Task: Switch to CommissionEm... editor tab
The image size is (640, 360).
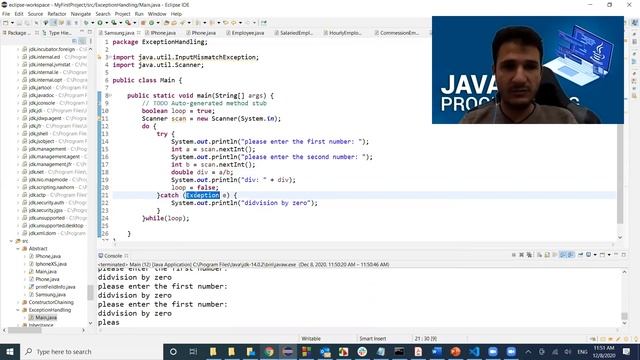Action: [x=397, y=33]
